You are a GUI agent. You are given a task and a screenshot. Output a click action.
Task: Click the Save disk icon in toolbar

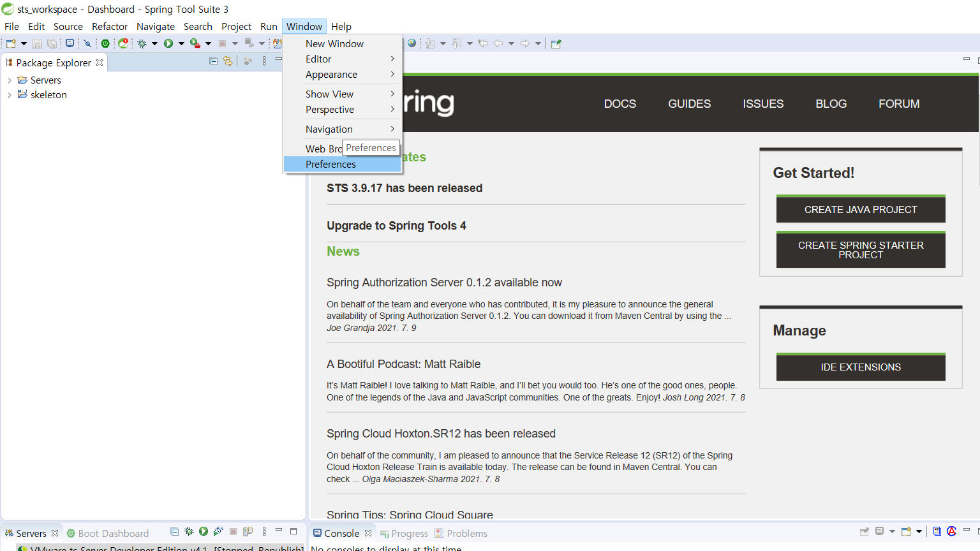pos(37,43)
